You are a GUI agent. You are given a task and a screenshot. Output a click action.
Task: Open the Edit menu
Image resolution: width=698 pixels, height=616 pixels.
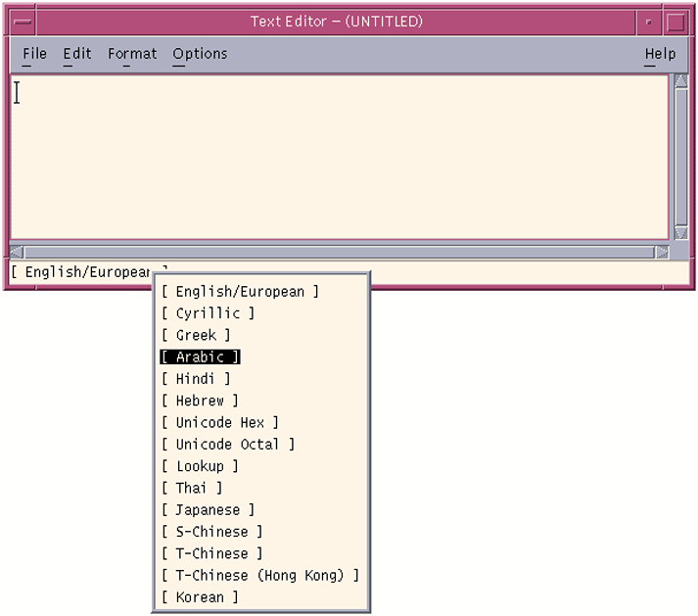[77, 54]
